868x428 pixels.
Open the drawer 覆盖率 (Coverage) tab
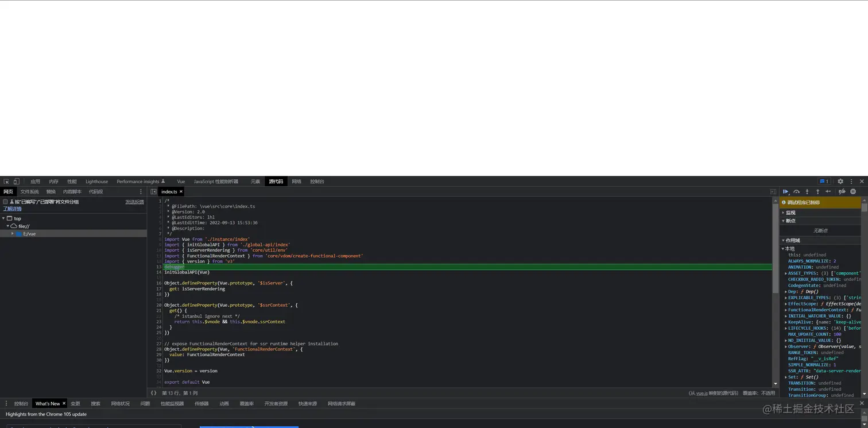(x=247, y=404)
